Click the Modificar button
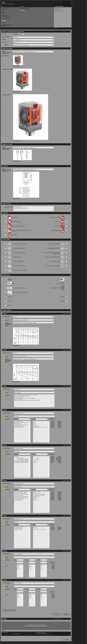This screenshot has width=87, height=644. (66, 614)
